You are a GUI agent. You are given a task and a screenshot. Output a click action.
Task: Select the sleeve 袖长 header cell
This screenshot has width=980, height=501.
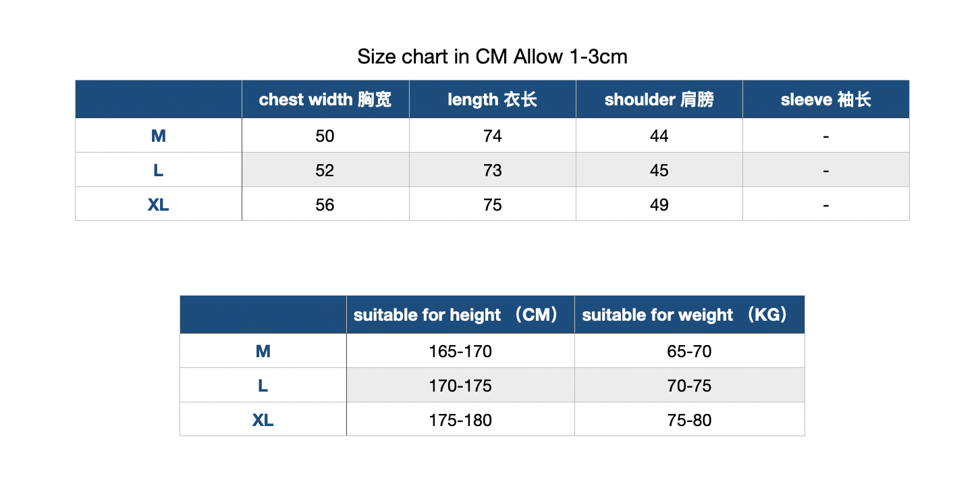tap(826, 99)
